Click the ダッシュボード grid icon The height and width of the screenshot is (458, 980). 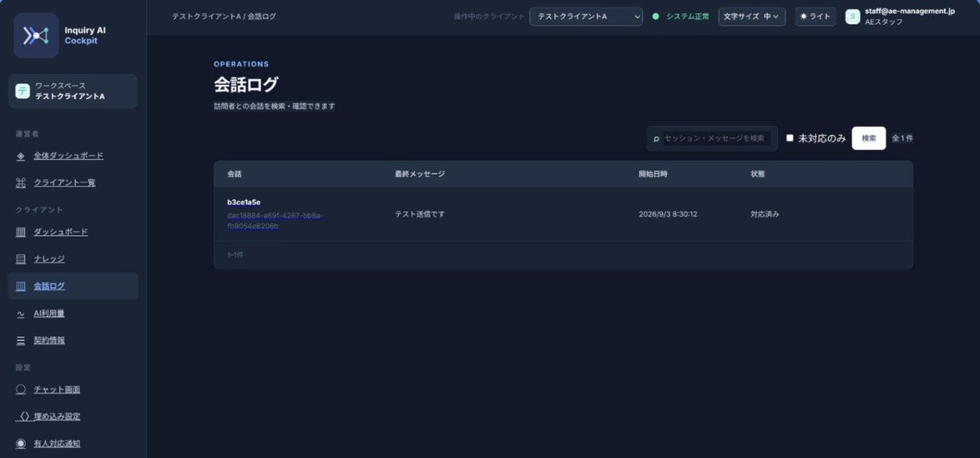click(x=21, y=232)
